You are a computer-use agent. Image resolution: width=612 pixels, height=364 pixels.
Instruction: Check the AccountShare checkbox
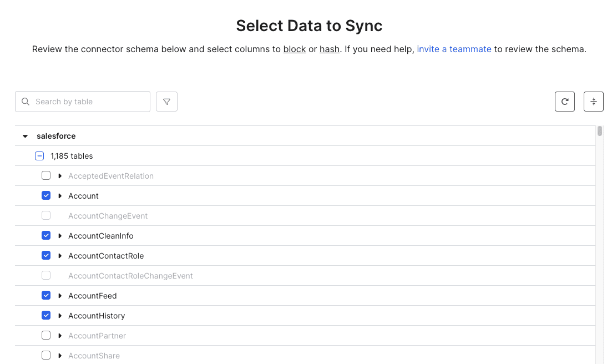coord(46,356)
